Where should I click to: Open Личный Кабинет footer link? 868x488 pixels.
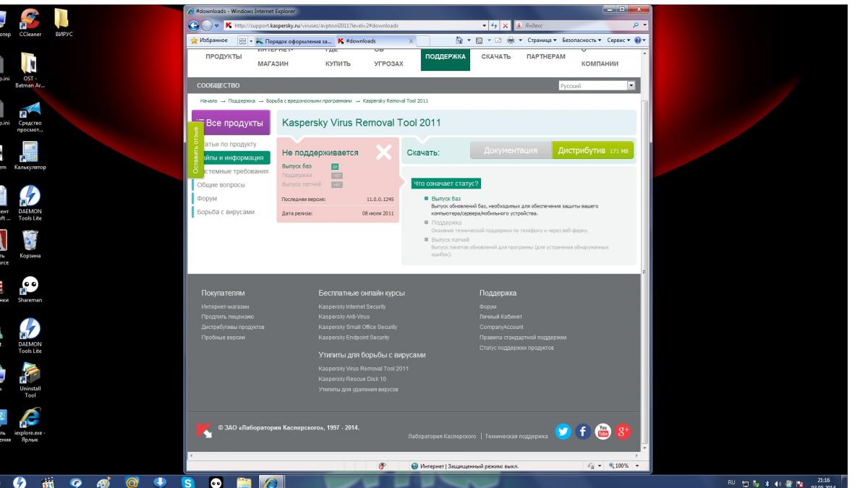pyautogui.click(x=501, y=317)
